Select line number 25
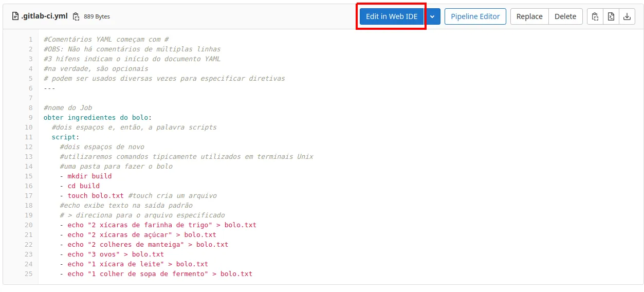This screenshot has height=292, width=644. [28, 274]
